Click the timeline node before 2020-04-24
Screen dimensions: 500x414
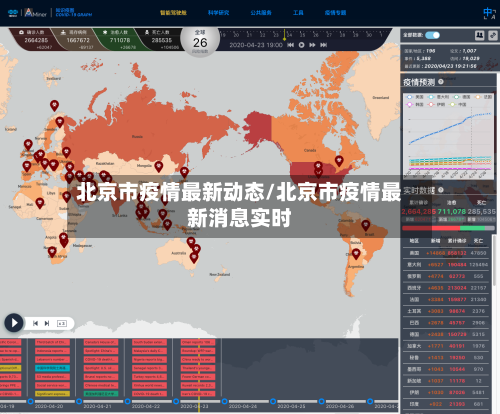225,401
